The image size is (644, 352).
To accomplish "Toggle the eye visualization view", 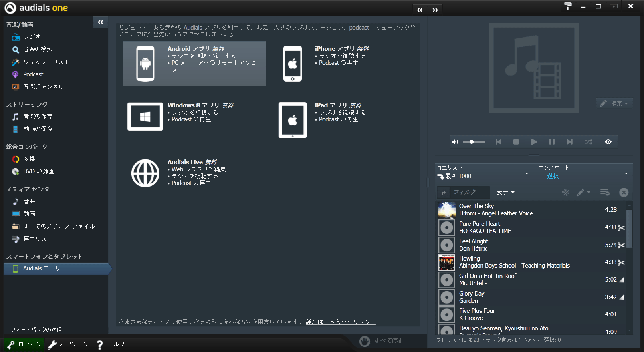I will pyautogui.click(x=608, y=142).
